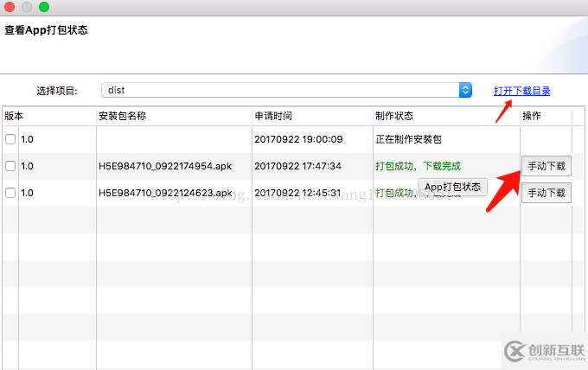Screen dimensions: 588x370
Task: Close the window with the red button
Action: click(x=10, y=7)
